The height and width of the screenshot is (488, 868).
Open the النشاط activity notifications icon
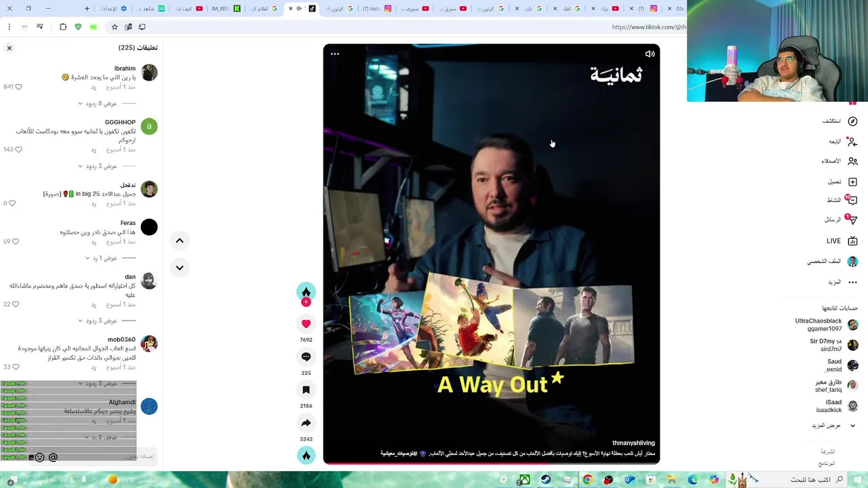click(x=852, y=201)
